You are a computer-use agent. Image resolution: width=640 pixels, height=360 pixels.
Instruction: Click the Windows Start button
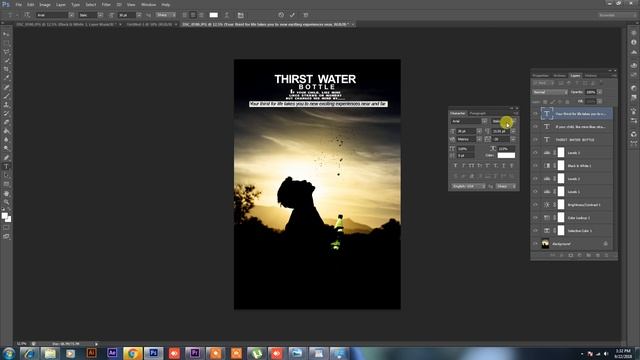(x=9, y=353)
